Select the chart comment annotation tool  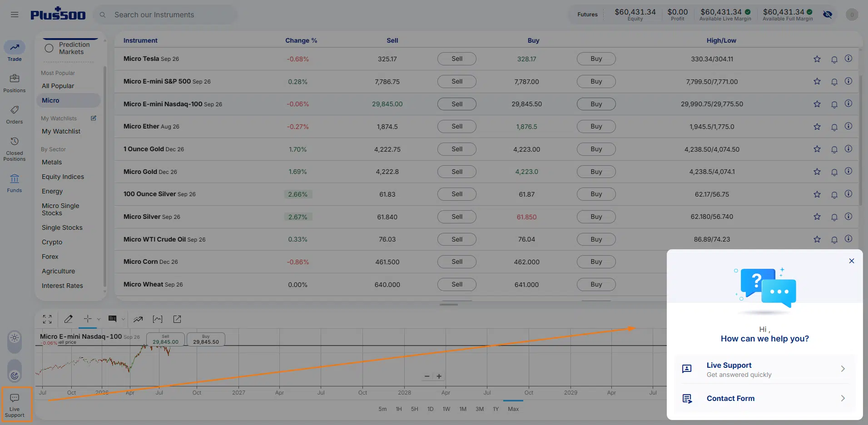(113, 319)
